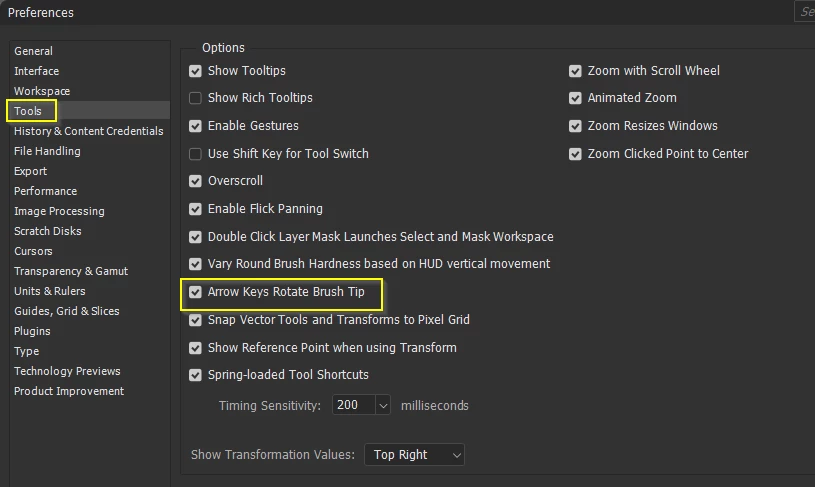Open the Timing Sensitivity dropdown arrow
This screenshot has height=487, width=815.
(383, 405)
